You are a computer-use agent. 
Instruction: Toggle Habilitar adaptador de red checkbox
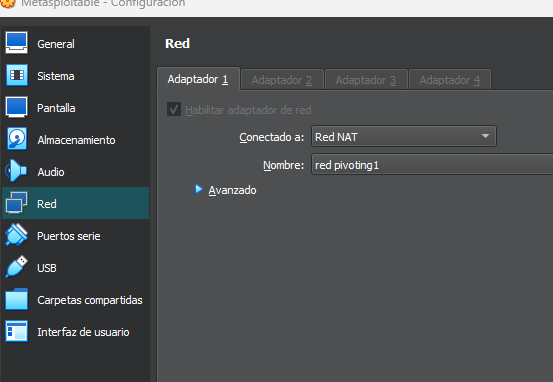point(174,109)
